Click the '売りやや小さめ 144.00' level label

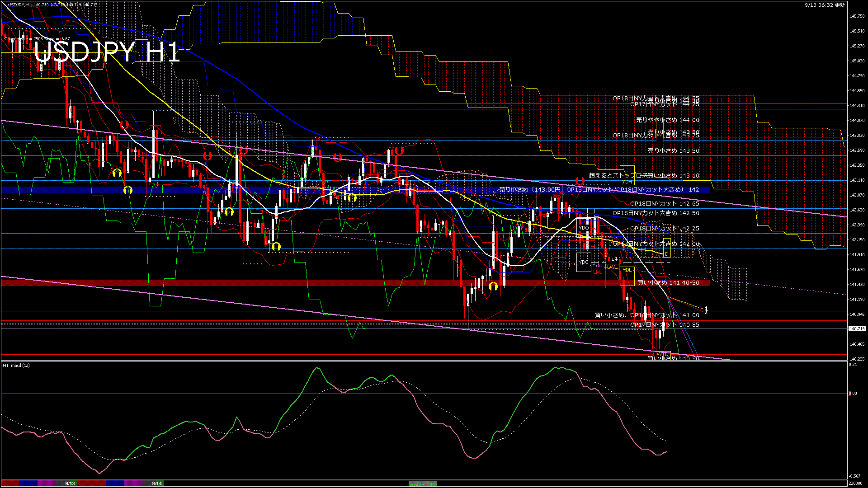pos(668,120)
